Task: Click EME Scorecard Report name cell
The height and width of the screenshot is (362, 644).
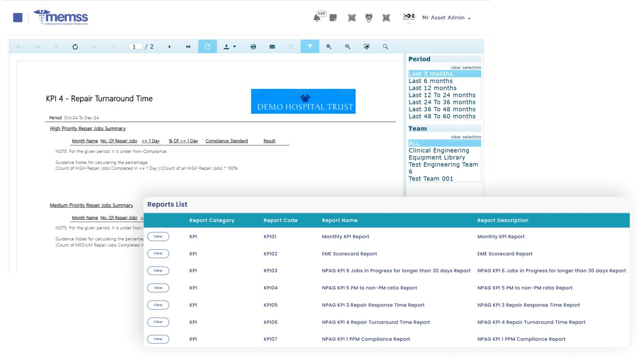Action: coord(350,254)
